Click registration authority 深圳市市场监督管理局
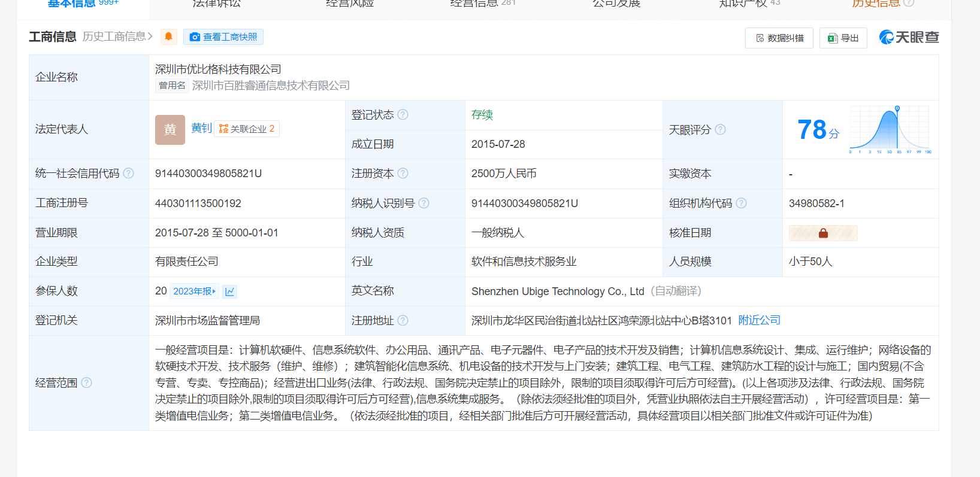The width and height of the screenshot is (980, 477). pos(208,321)
